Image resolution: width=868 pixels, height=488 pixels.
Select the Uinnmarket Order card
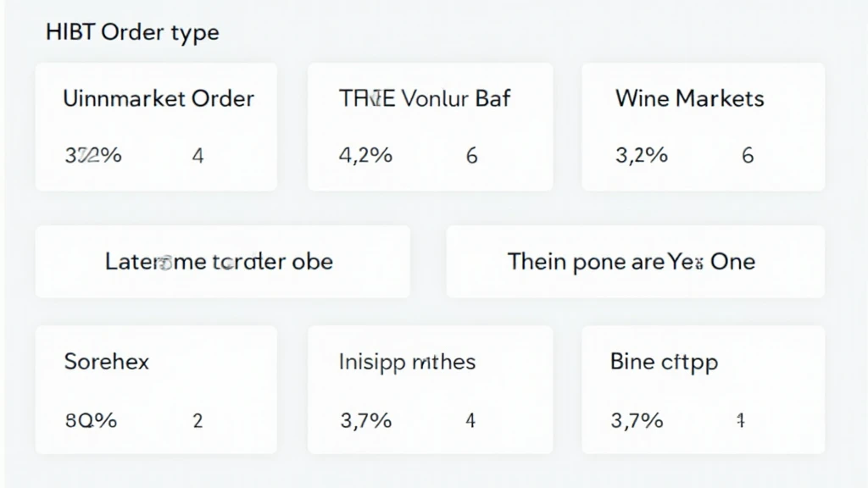pyautogui.click(x=156, y=125)
